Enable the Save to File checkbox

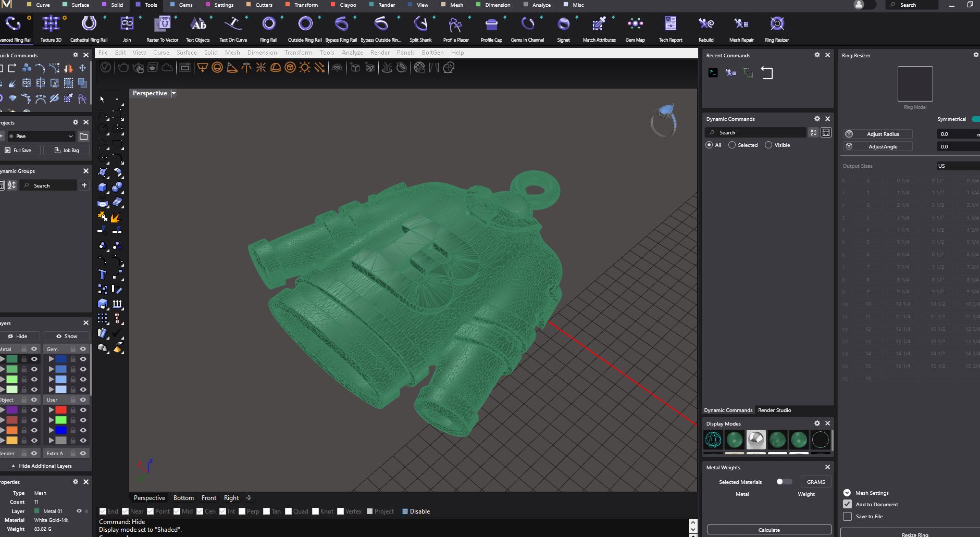point(847,516)
